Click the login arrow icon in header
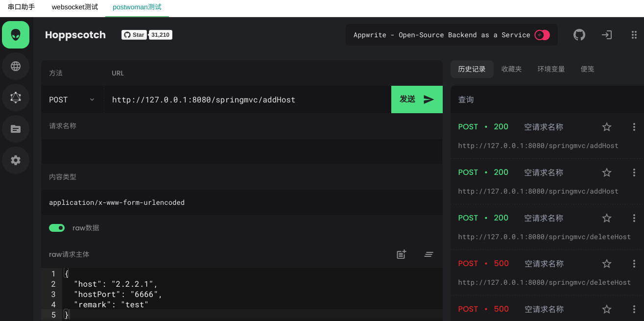 coord(607,35)
